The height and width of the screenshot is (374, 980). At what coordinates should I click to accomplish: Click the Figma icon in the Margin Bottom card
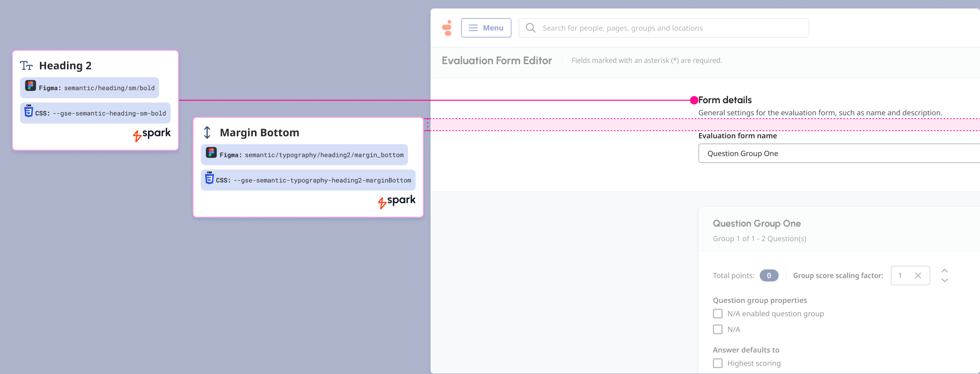pyautogui.click(x=211, y=153)
